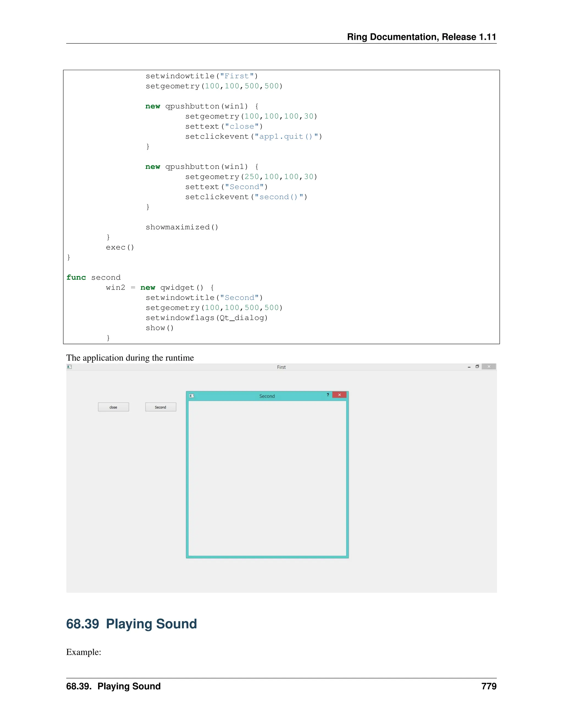Click the "68.39 Playing Sound" section heading
Image resolution: width=563 pixels, height=728 pixels.
(x=131, y=624)
